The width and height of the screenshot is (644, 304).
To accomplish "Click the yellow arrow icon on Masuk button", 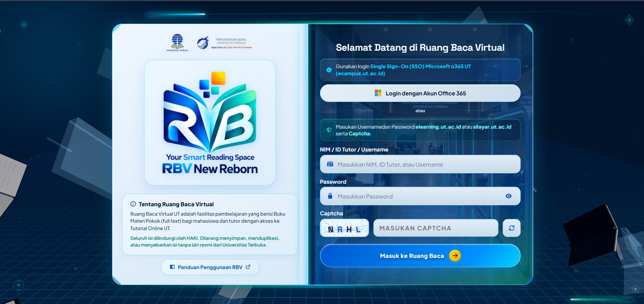I will 455,256.
